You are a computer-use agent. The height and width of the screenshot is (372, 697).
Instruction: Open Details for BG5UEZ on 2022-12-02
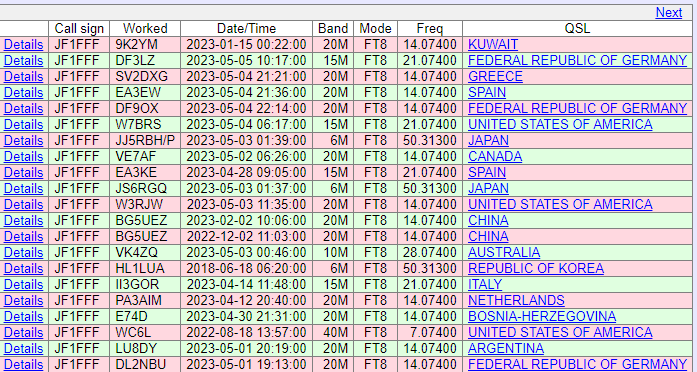point(24,236)
